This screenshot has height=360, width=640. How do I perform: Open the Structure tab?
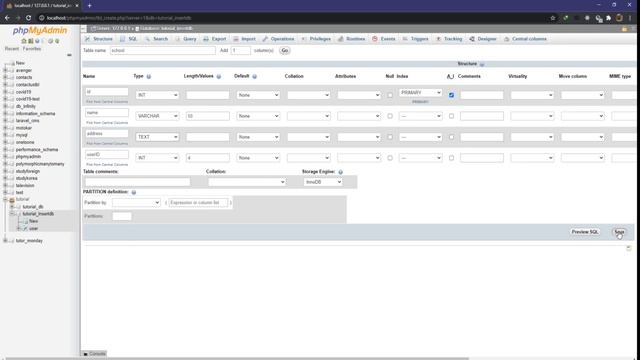click(x=98, y=39)
